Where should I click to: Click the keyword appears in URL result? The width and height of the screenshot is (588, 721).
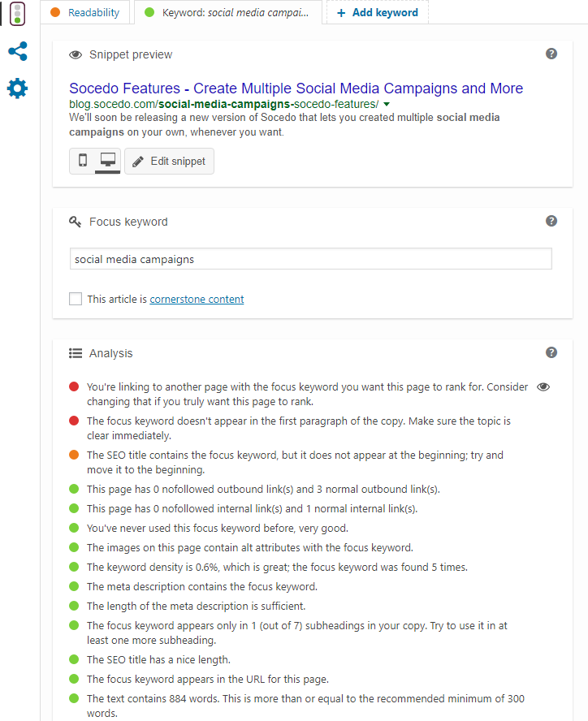tap(207, 679)
